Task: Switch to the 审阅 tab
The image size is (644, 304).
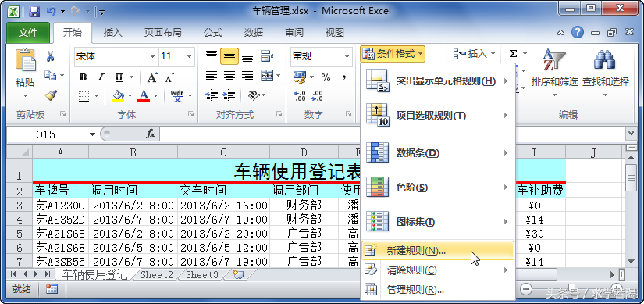Action: point(294,33)
